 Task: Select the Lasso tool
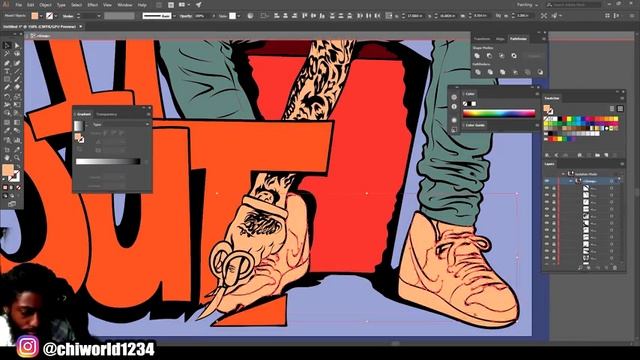(x=17, y=54)
